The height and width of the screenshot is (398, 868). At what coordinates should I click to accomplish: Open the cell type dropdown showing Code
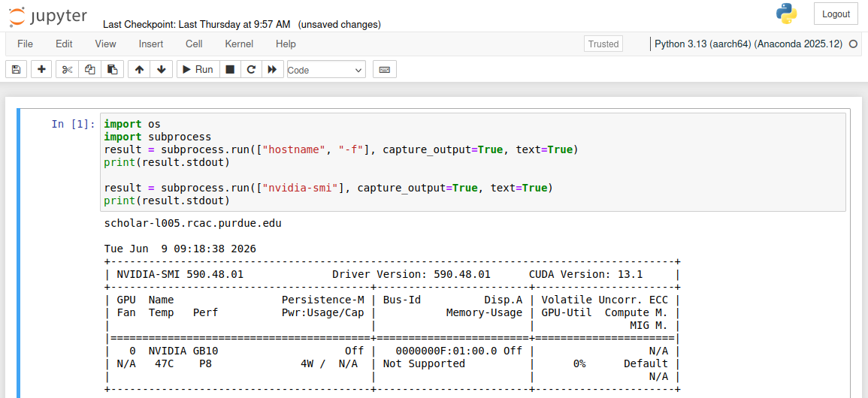coord(326,70)
